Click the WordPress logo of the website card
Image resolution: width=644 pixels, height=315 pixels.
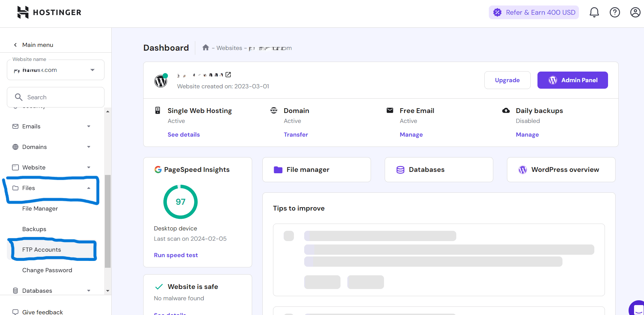161,81
